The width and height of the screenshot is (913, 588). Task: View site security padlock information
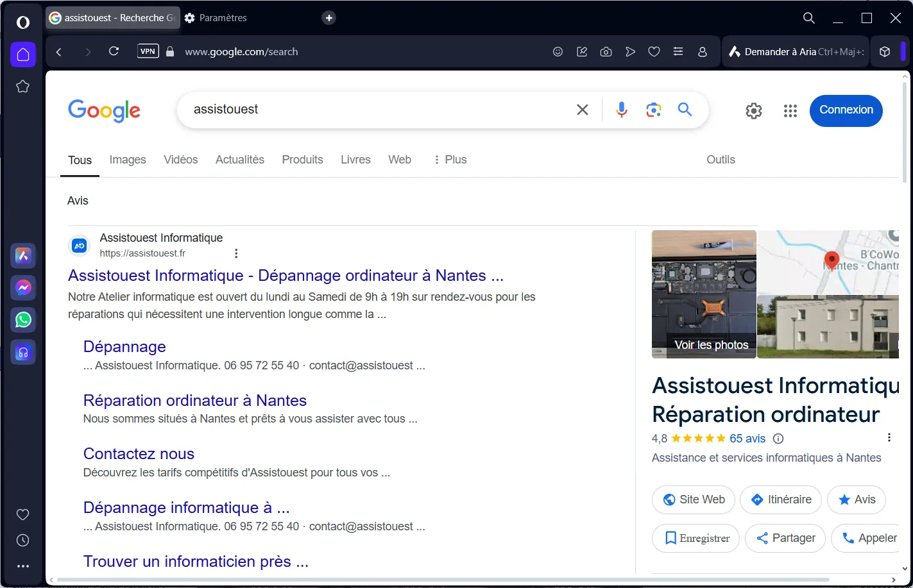pyautogui.click(x=170, y=52)
